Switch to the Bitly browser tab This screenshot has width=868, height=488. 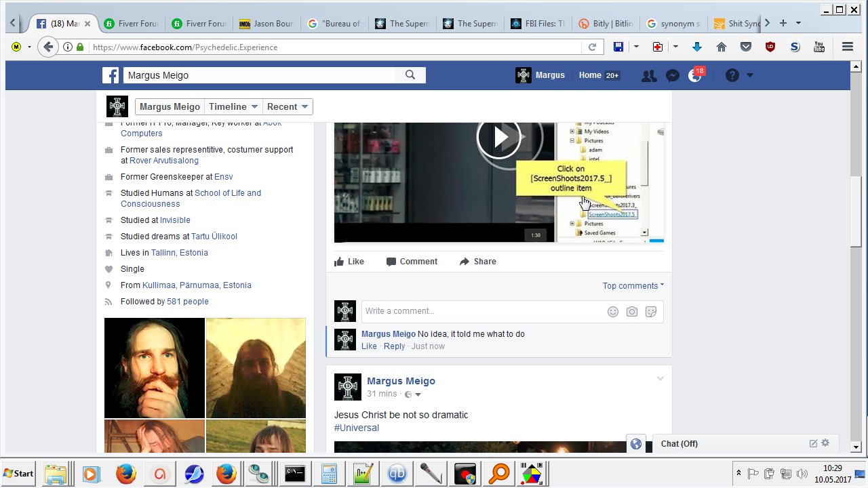(x=606, y=24)
